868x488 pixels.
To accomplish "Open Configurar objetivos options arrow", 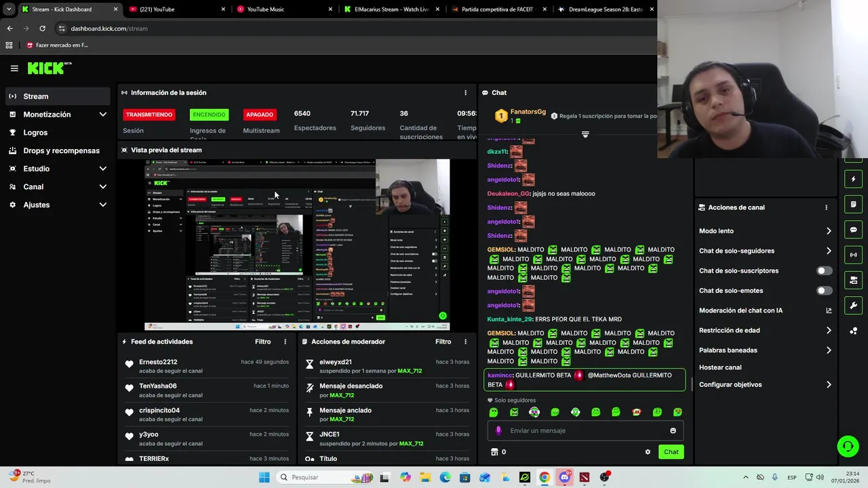I will pyautogui.click(x=829, y=384).
